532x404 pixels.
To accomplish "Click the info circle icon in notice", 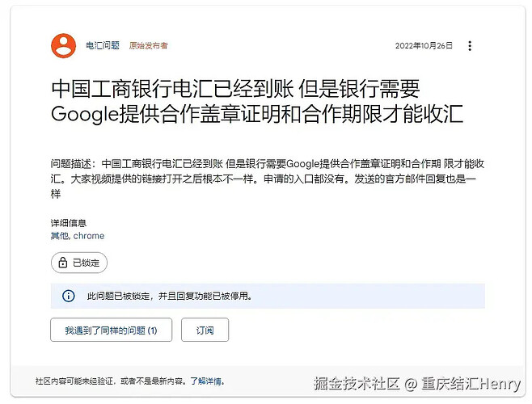I will coord(69,296).
